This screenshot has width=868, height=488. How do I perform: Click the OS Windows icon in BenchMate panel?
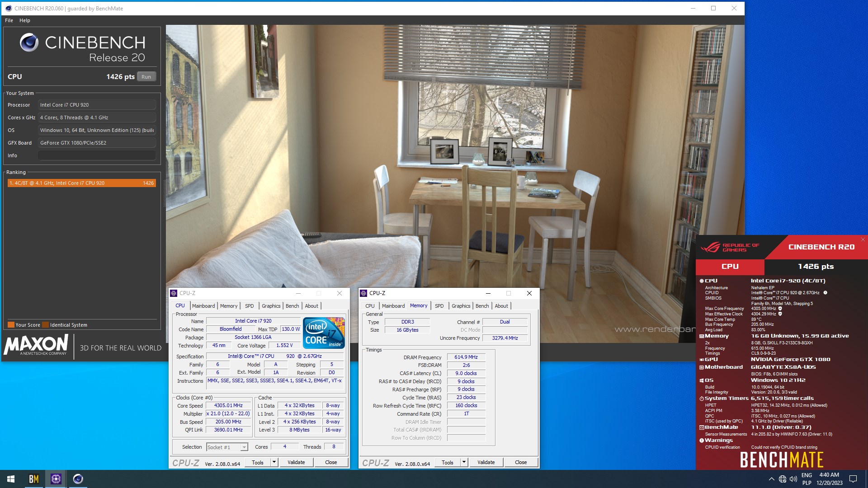click(702, 380)
